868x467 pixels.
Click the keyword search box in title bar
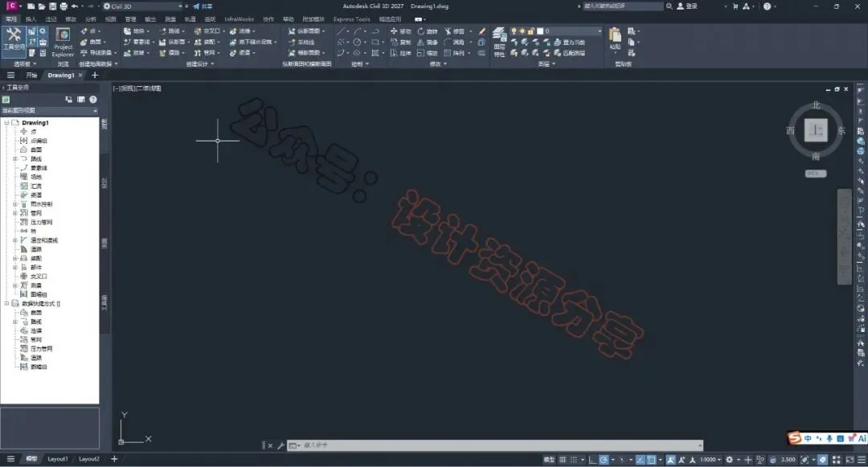(x=622, y=6)
